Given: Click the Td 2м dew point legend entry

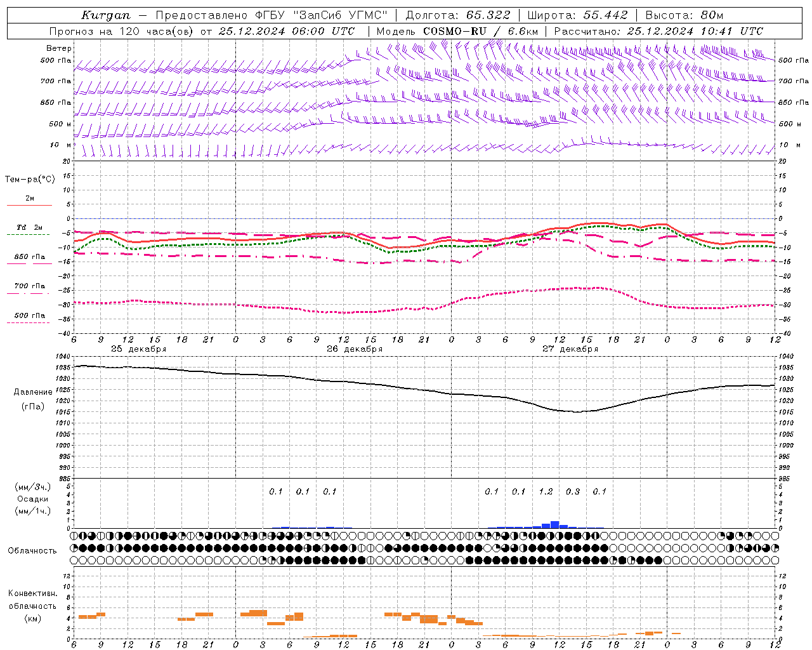Looking at the screenshot, I should tap(30, 227).
